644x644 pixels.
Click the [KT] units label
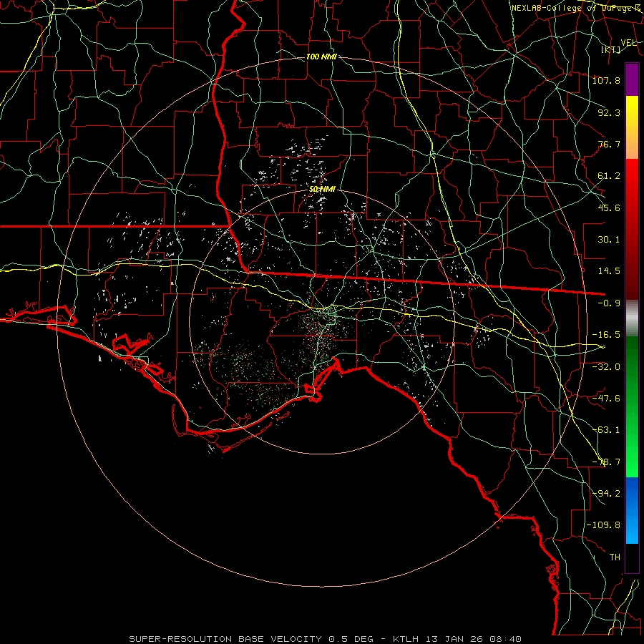tap(610, 49)
